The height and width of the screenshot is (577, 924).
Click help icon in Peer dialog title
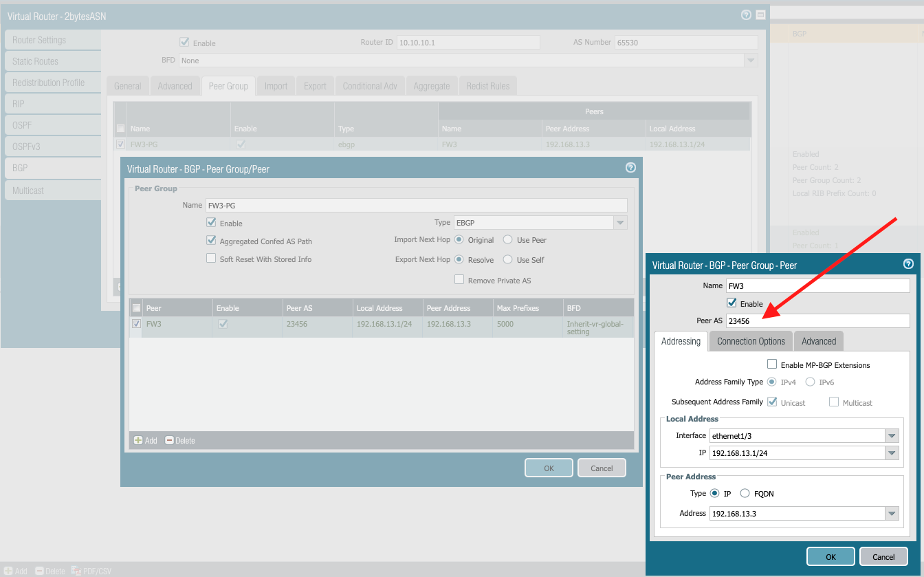tap(907, 264)
